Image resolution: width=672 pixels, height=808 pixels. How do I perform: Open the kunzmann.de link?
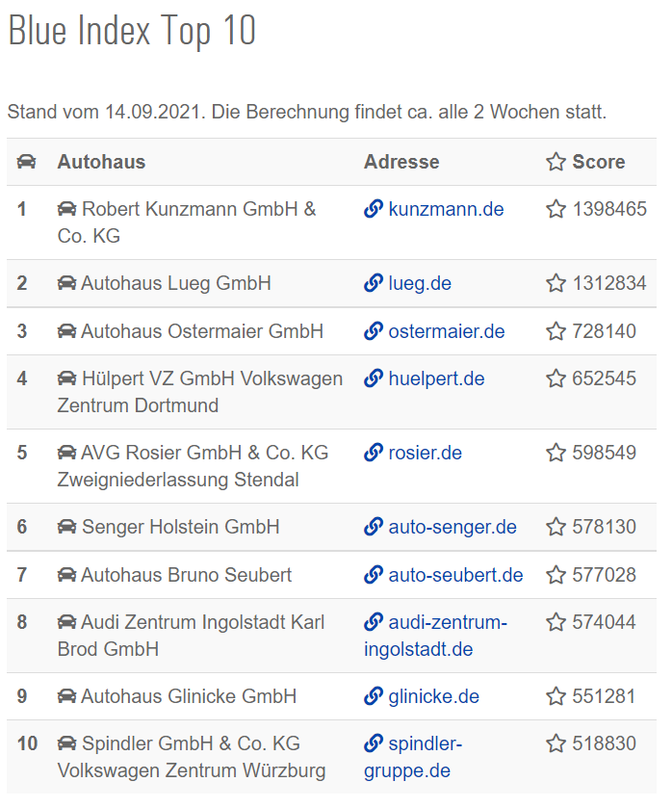[446, 209]
